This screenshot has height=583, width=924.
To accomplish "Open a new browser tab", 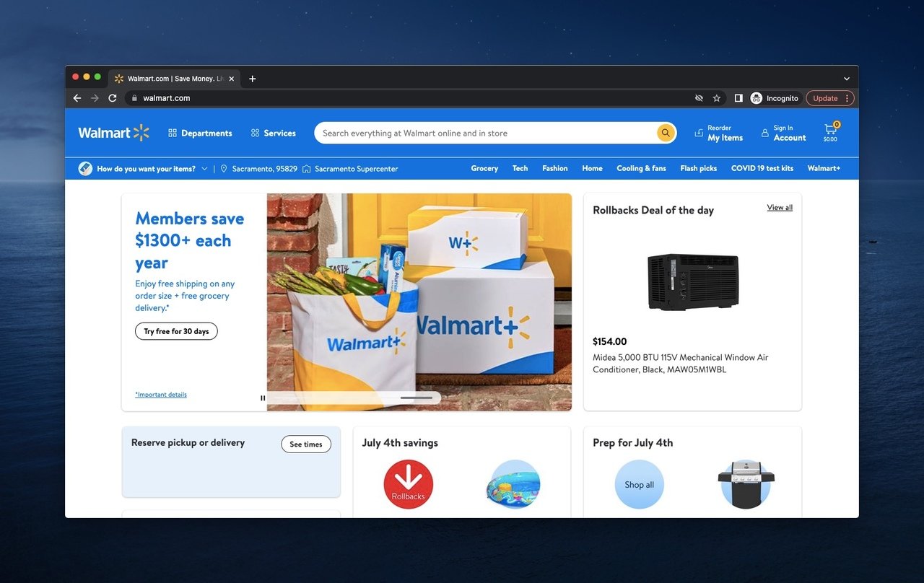I will 252,79.
